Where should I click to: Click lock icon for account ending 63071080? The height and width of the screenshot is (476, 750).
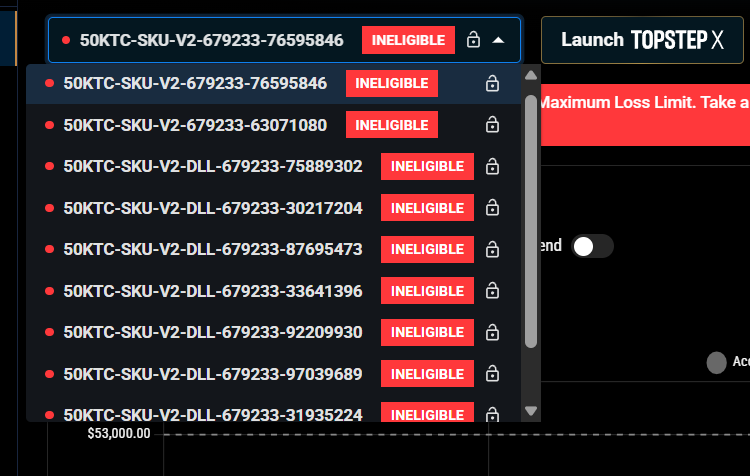coord(492,124)
